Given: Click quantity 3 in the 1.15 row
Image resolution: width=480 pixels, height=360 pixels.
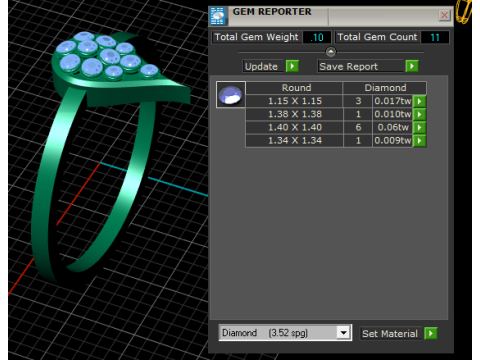Looking at the screenshot, I should click(358, 101).
